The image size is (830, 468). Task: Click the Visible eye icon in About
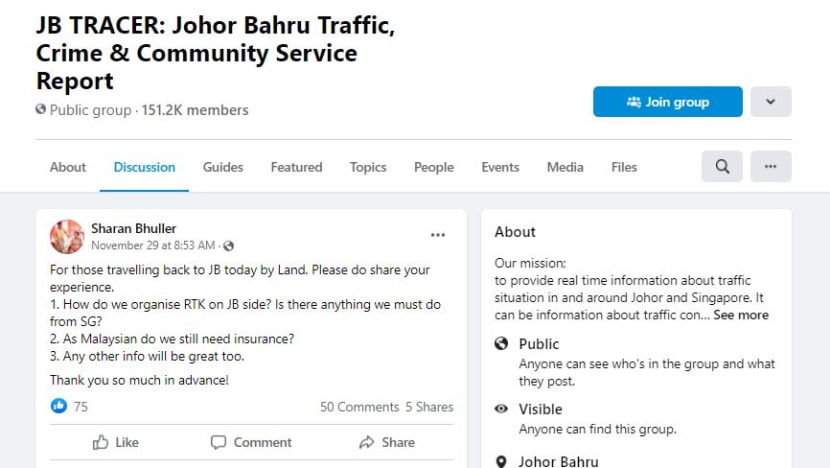coord(502,409)
